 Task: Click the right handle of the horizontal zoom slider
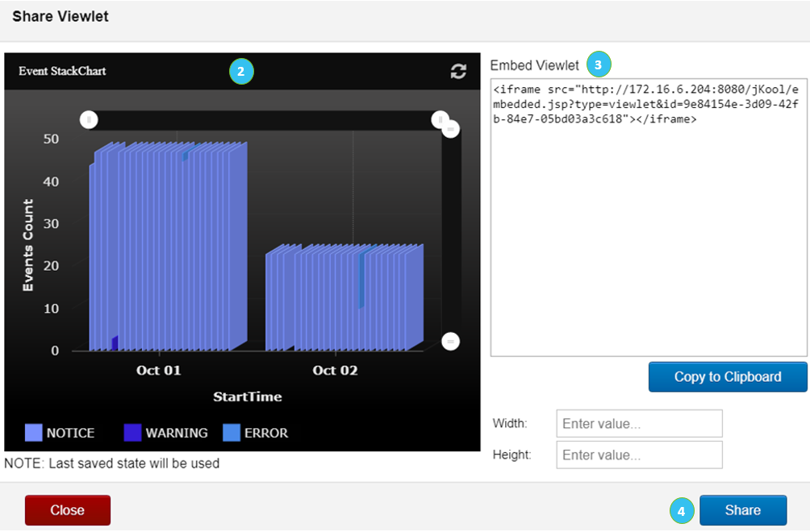[440, 120]
